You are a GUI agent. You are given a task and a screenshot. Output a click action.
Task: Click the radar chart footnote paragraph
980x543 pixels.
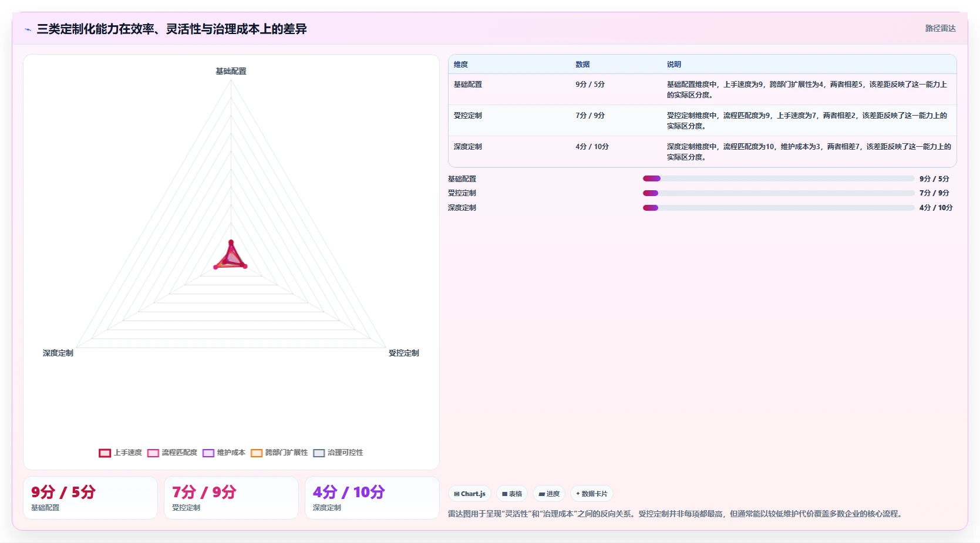coord(675,514)
